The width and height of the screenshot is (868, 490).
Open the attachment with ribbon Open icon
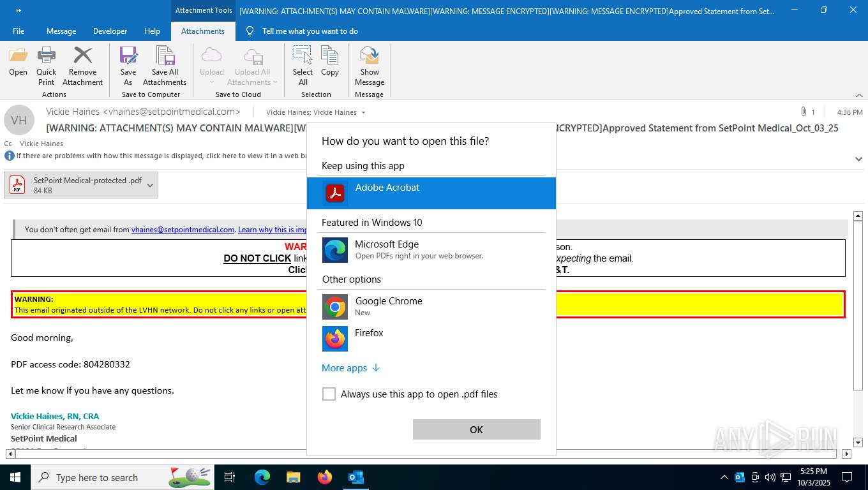point(18,62)
